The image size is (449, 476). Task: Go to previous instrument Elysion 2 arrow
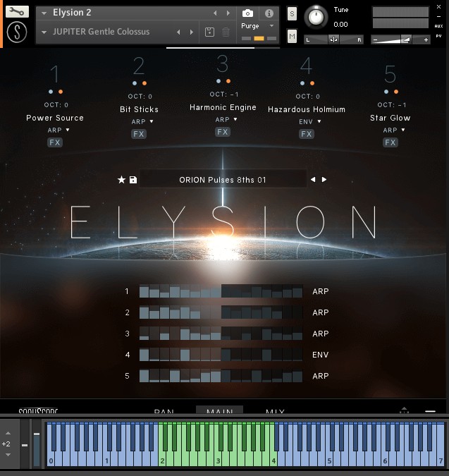tap(215, 13)
